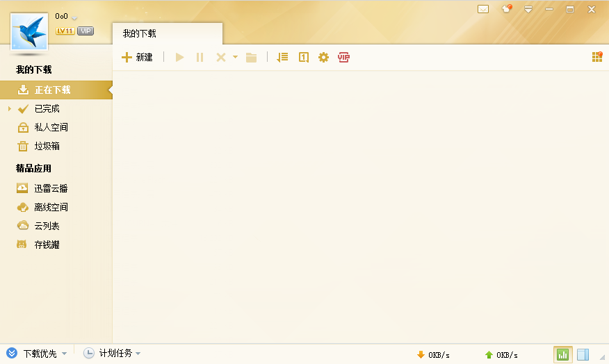Click the LV11 level badge
The height and width of the screenshot is (364, 609).
(x=65, y=31)
